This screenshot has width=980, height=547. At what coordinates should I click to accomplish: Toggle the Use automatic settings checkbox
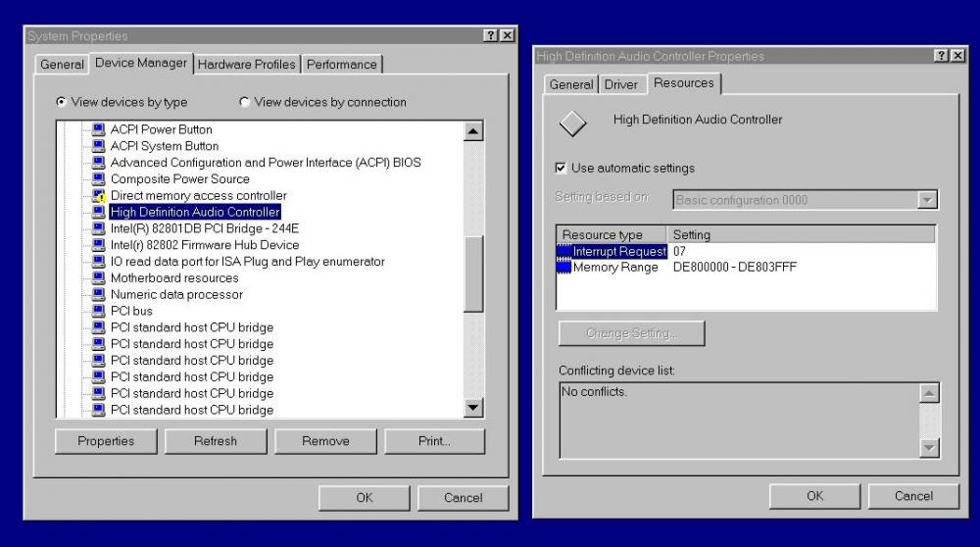click(x=561, y=168)
